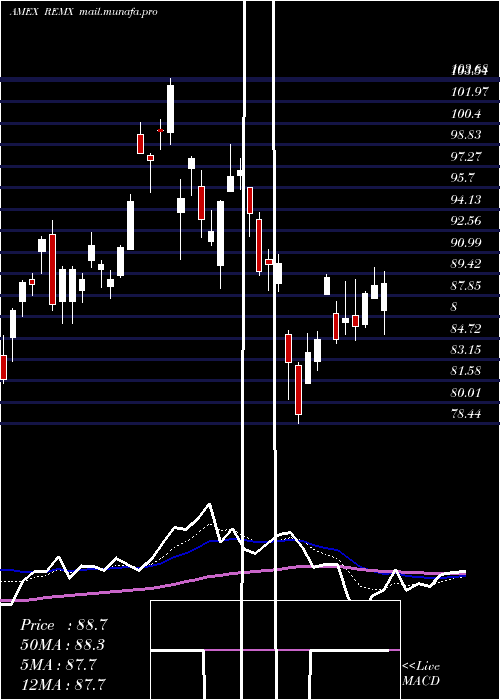
Task: Click the 98.83 price axis label
Action: click(467, 135)
